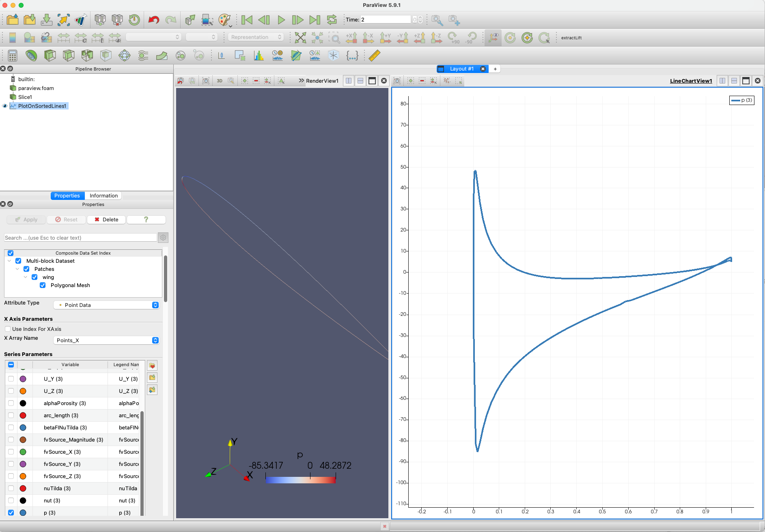Click the Save Data download icon
Image resolution: width=765 pixels, height=532 pixels.
(47, 19)
